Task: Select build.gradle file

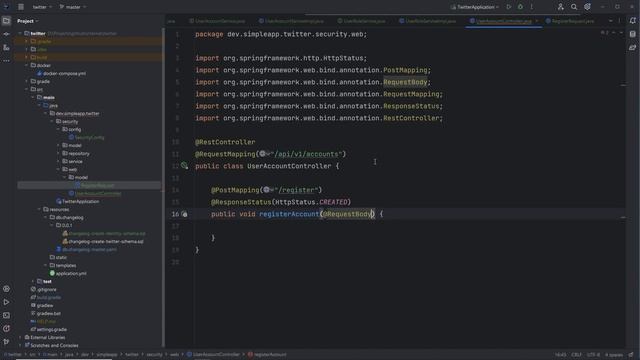Action: [x=46, y=298]
